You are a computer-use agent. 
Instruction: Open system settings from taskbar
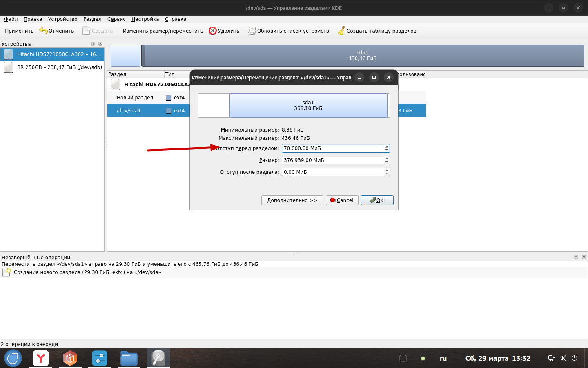[100, 358]
